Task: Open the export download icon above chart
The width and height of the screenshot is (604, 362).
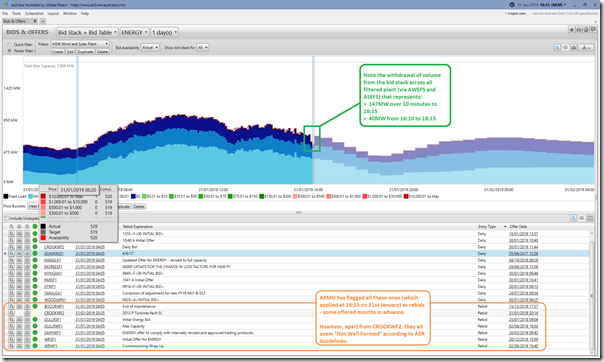Action: coord(586,47)
